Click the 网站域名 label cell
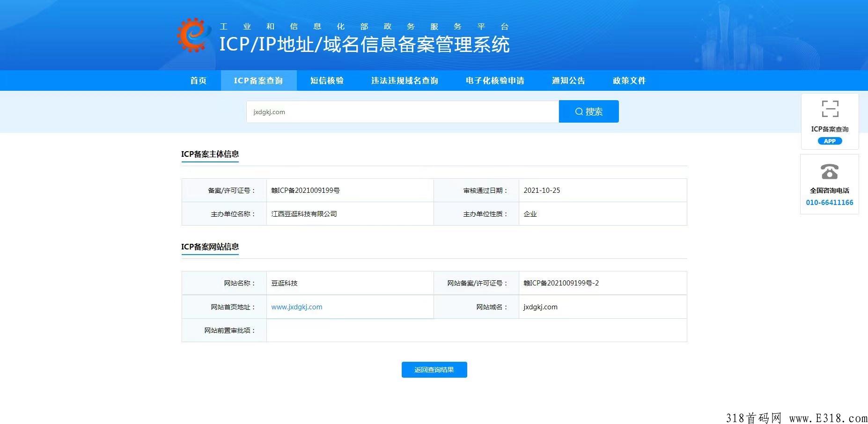 [477, 307]
